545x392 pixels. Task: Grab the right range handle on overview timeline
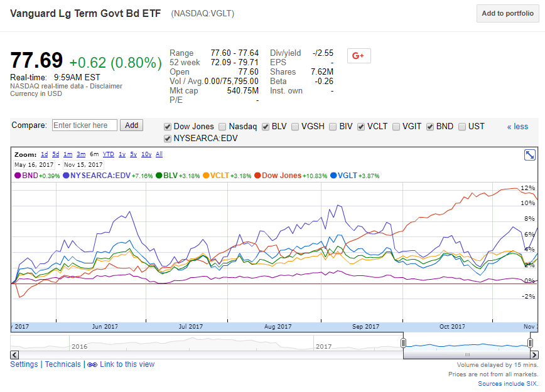tap(530, 343)
